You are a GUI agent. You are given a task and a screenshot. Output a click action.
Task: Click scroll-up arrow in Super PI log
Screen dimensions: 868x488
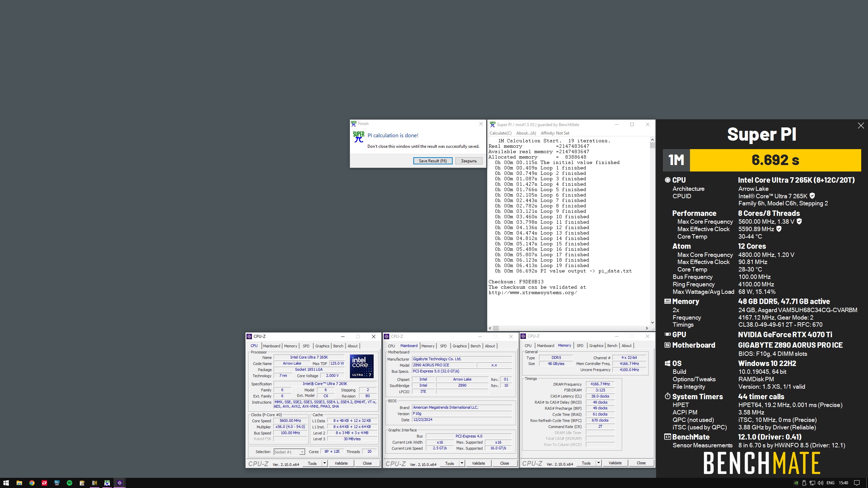652,140
